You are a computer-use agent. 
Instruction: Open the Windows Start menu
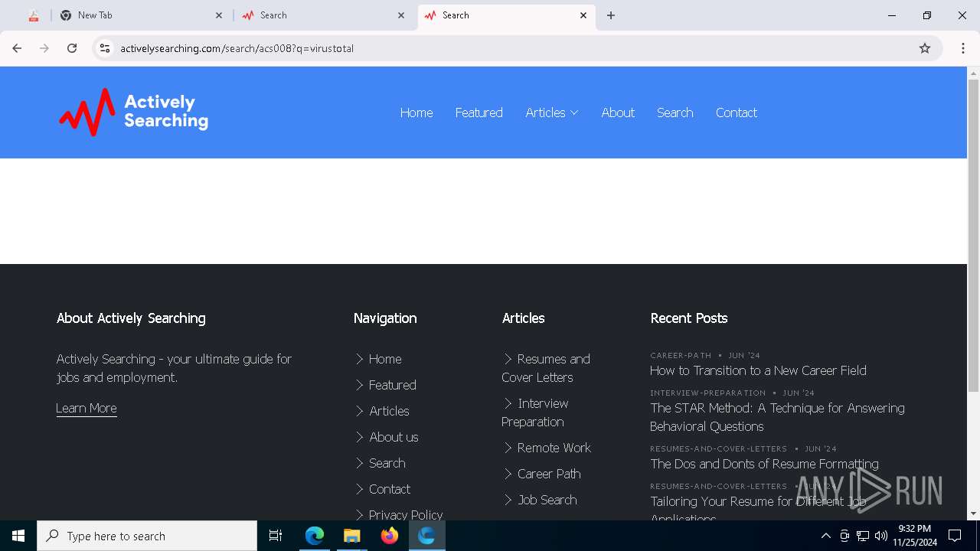point(18,536)
